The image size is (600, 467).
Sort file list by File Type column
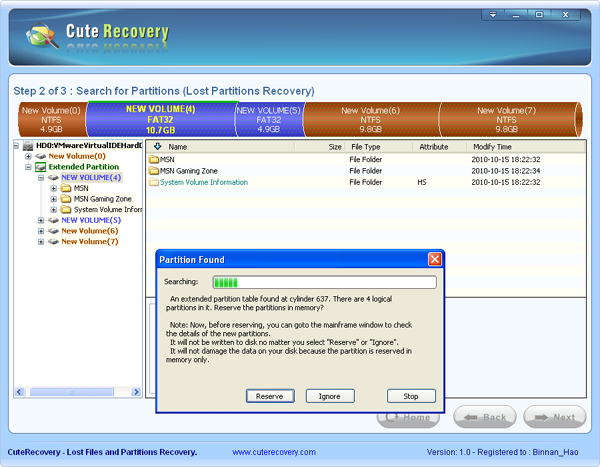tap(365, 147)
